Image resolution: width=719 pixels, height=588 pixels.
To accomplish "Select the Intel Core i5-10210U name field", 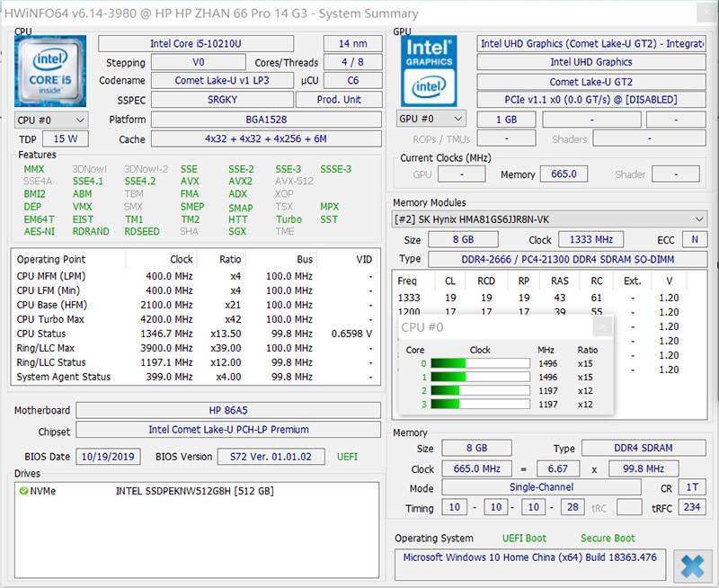I will point(196,43).
